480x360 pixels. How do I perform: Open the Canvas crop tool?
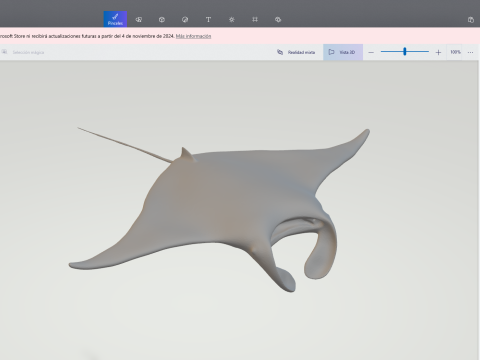pyautogui.click(x=255, y=20)
